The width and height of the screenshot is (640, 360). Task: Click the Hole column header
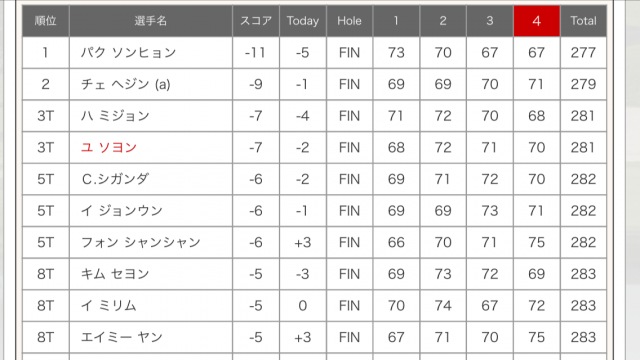click(349, 21)
